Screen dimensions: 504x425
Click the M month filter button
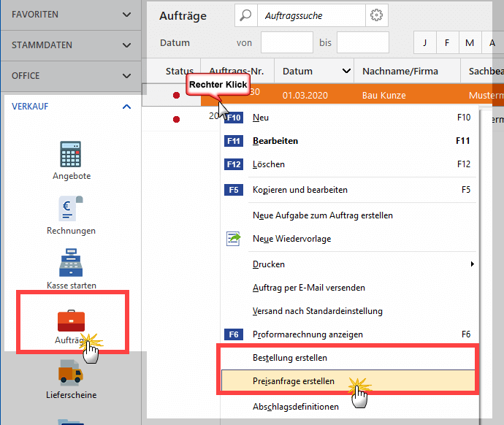[470, 42]
